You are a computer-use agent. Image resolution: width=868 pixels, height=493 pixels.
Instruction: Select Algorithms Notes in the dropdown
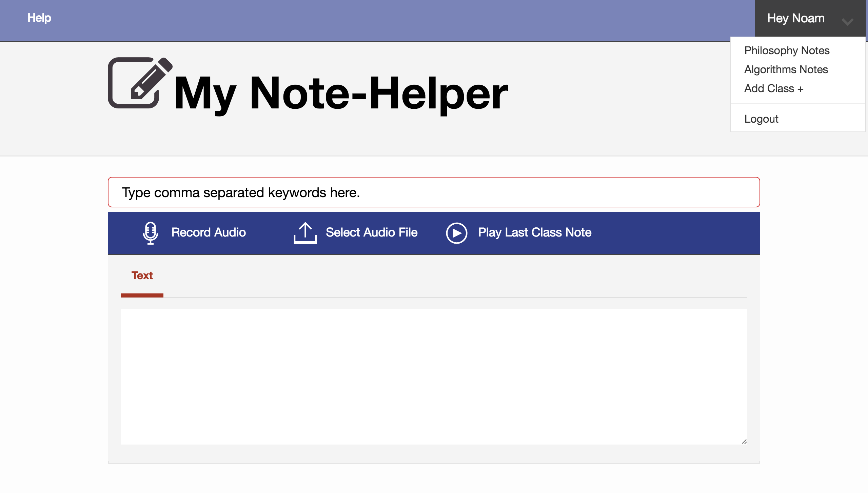tap(786, 69)
